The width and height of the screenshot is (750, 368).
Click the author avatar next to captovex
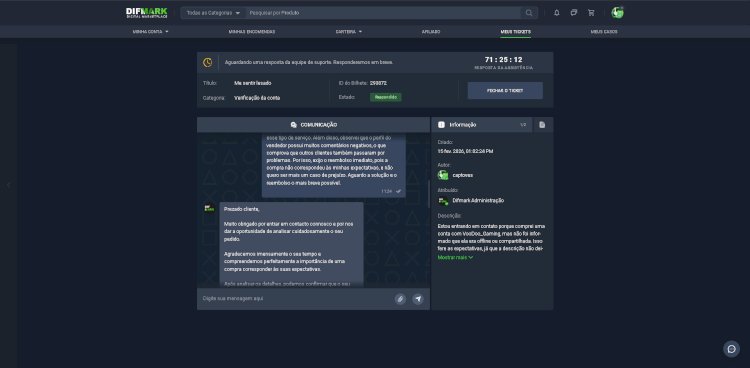443,175
